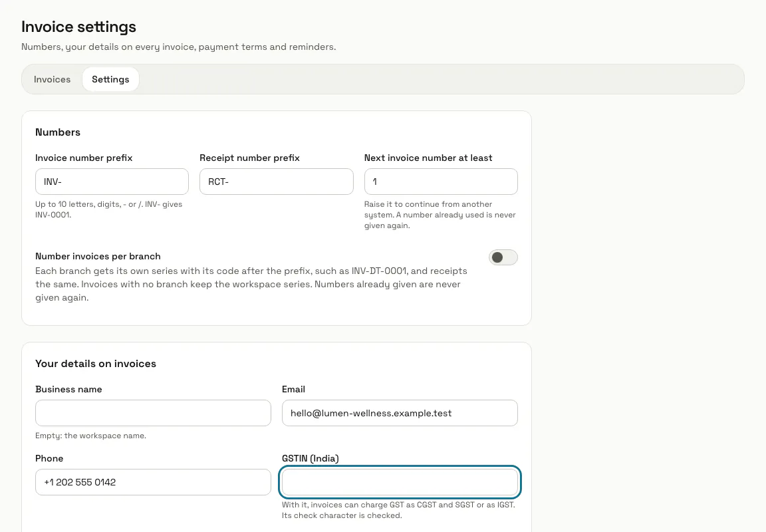Select the Settings tab
The width and height of the screenshot is (766, 532).
pyautogui.click(x=110, y=79)
